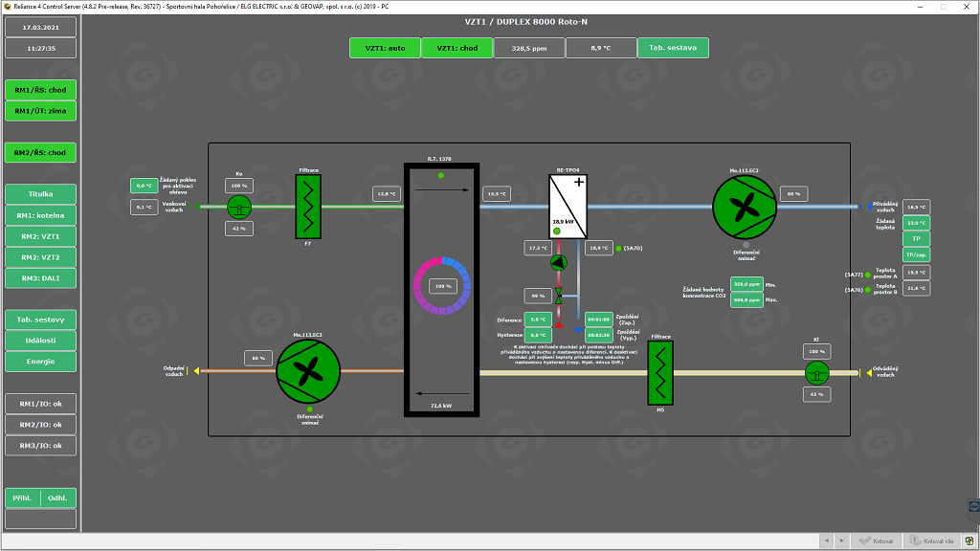
Task: Click the Tab. sestava button at the top
Action: [x=673, y=48]
